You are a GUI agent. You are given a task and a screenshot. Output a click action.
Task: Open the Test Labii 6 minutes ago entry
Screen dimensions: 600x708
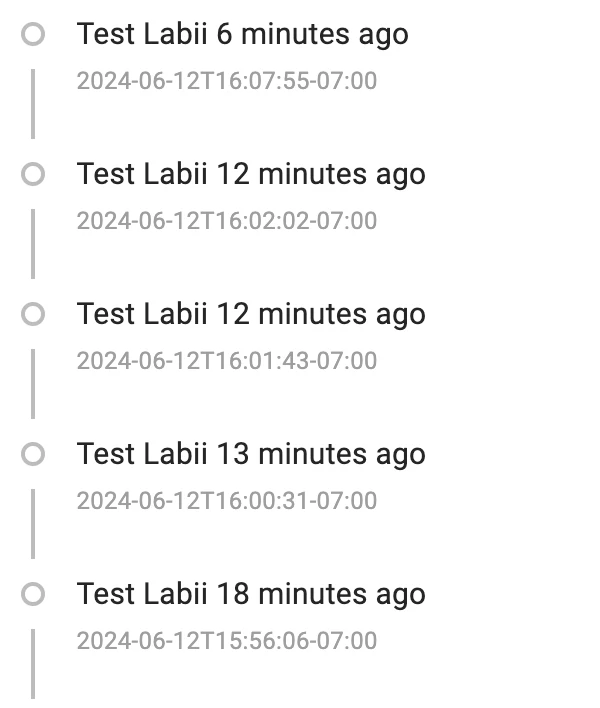(x=242, y=35)
